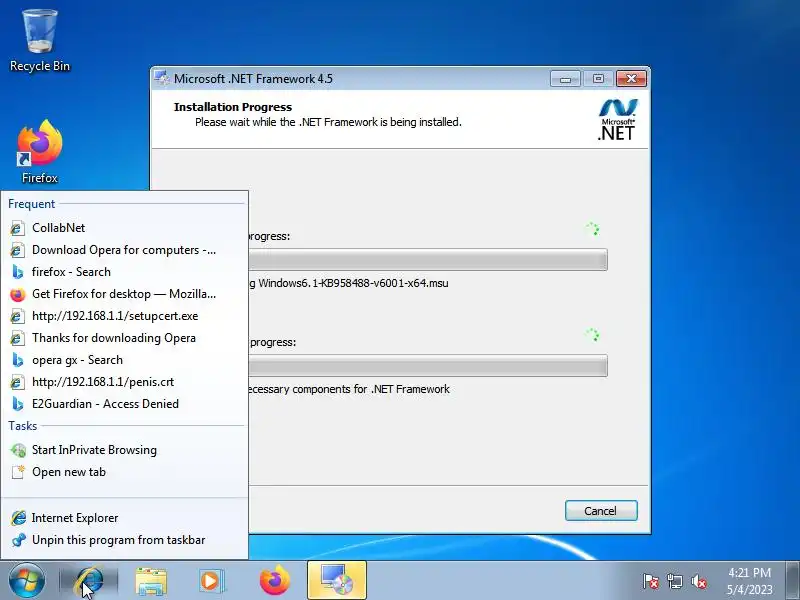800x600 pixels.
Task: Click the .NET installer title bar icon
Action: click(x=162, y=78)
